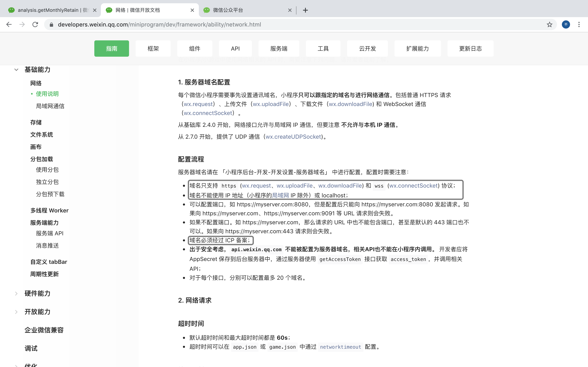Click the green 指南 navigation button
The width and height of the screenshot is (588, 367).
111,48
